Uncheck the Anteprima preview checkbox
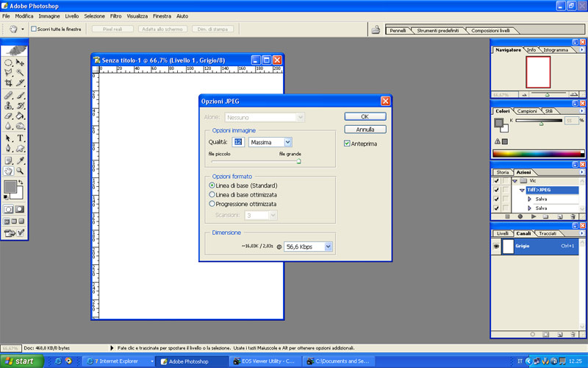This screenshot has width=588, height=368. pos(348,144)
